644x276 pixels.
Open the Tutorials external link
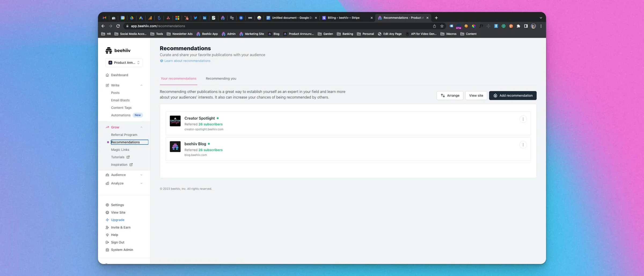(120, 157)
